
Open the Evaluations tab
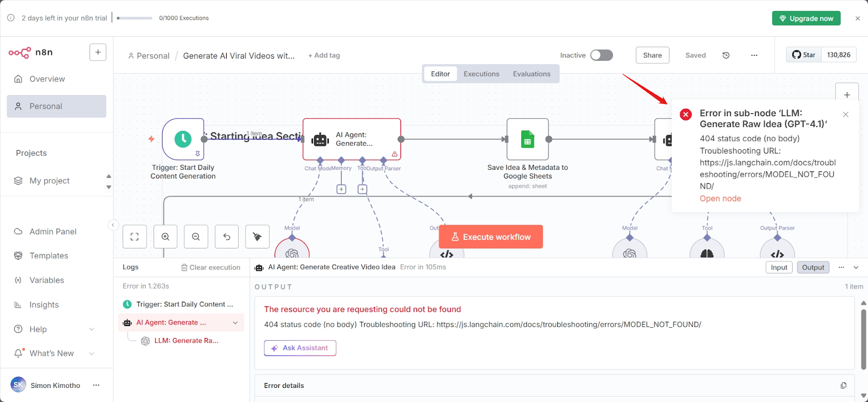point(531,74)
